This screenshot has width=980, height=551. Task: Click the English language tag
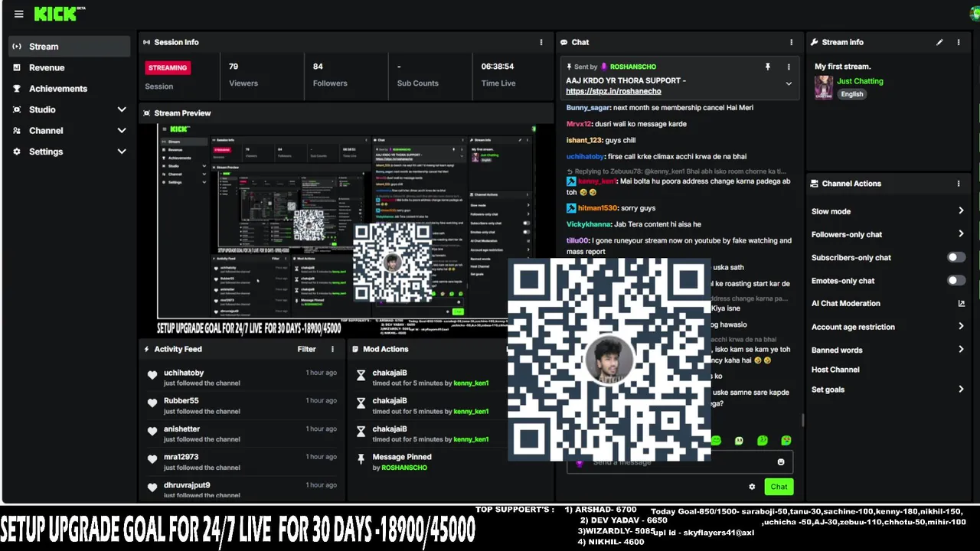point(852,94)
